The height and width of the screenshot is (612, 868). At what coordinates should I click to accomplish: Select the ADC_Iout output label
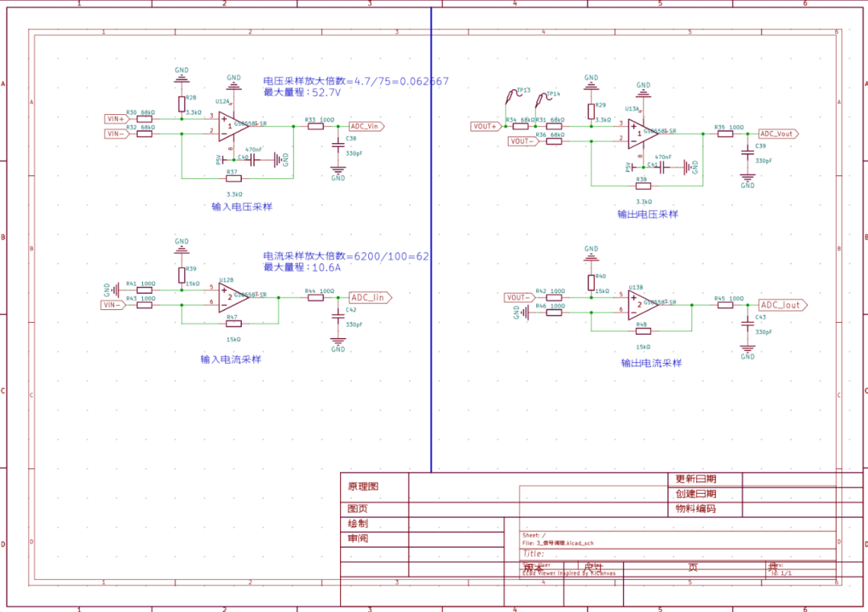(x=783, y=305)
